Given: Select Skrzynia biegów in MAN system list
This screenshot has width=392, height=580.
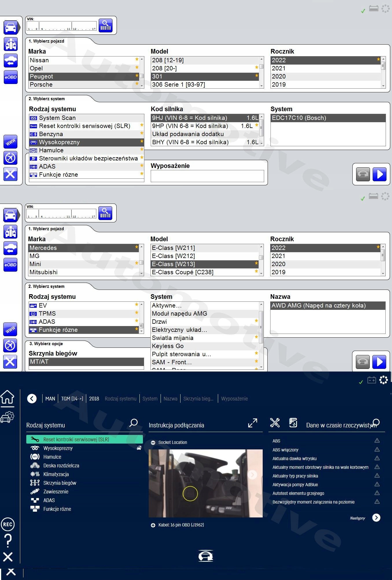Looking at the screenshot, I should (84, 483).
